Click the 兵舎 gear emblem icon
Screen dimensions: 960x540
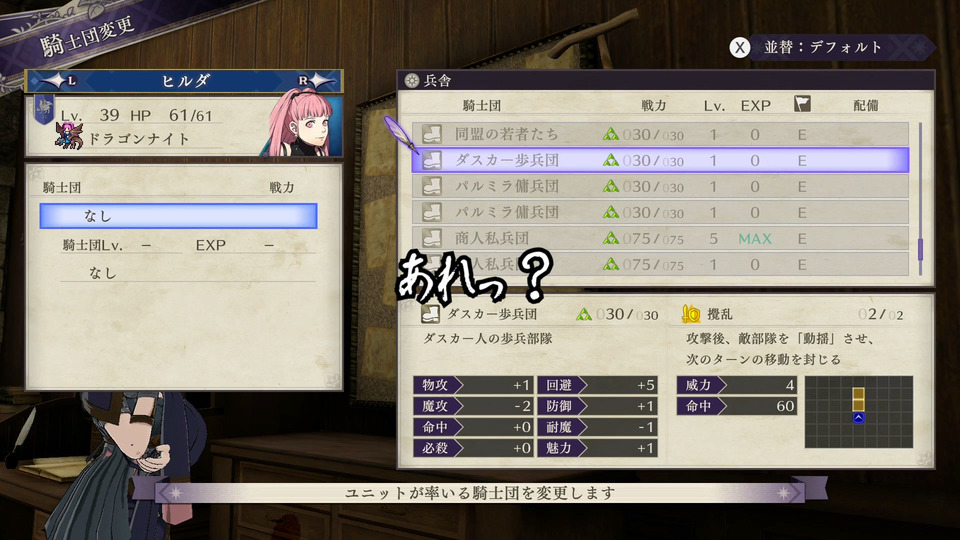pyautogui.click(x=412, y=80)
